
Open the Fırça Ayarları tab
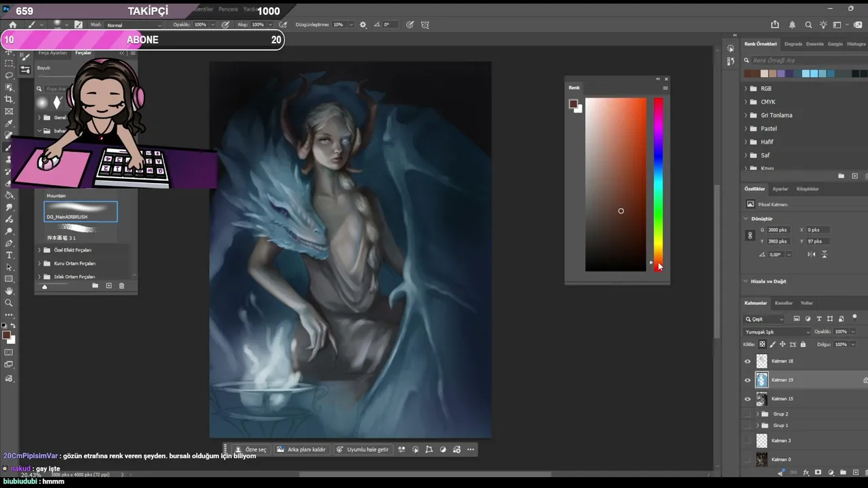(x=53, y=53)
